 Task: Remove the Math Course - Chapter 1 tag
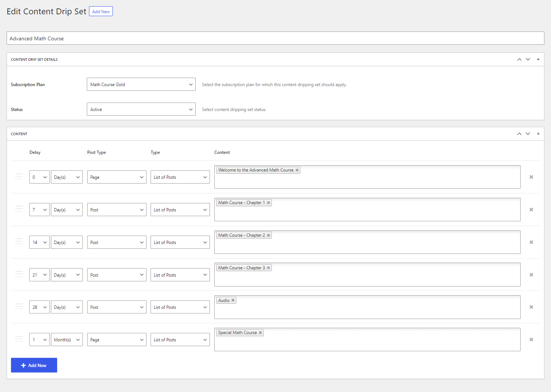pos(269,203)
